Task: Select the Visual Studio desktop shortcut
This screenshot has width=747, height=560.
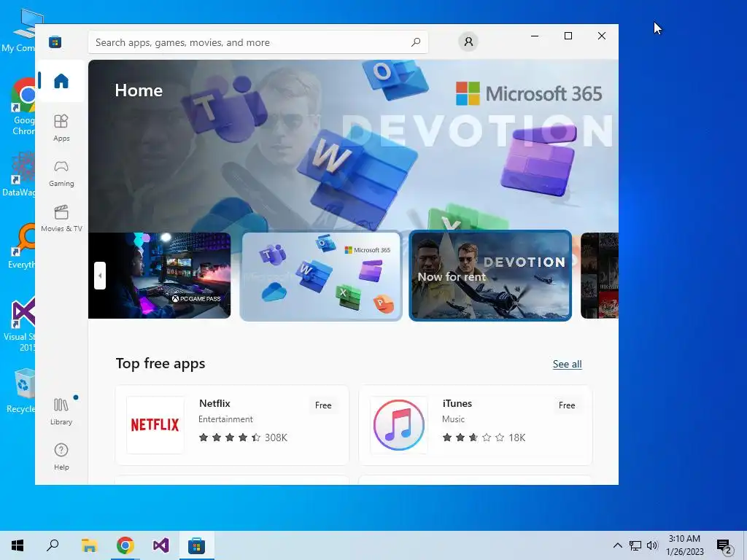Action: [20, 324]
